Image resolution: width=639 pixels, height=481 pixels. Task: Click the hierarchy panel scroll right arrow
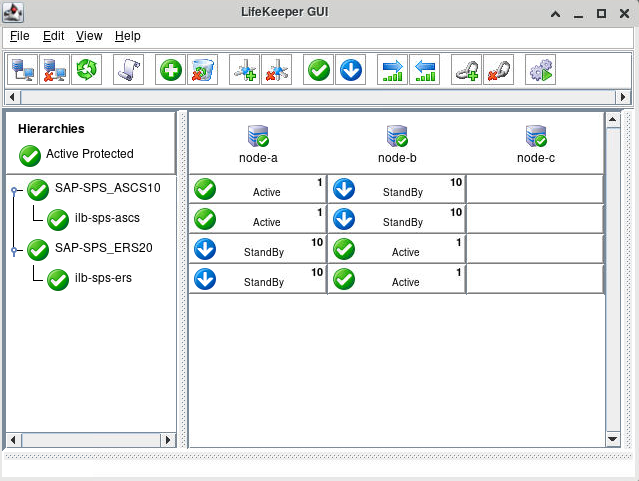coord(168,440)
